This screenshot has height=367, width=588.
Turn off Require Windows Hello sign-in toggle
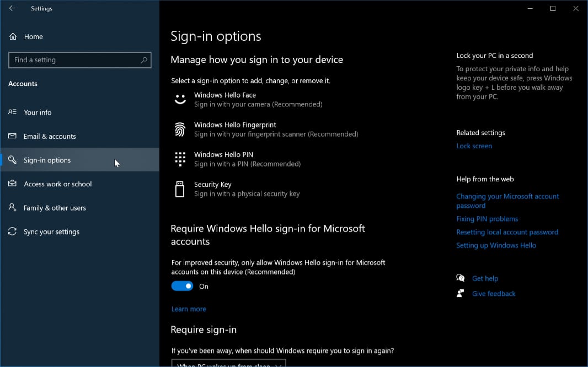182,286
